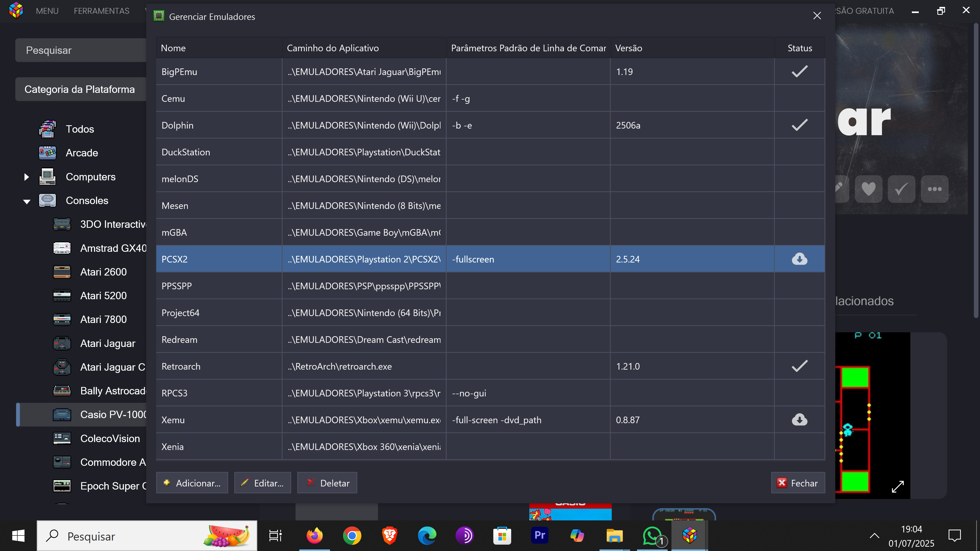Viewport: 980px width, 551px height.
Task: Click the Consoles category icon
Action: [x=47, y=201]
